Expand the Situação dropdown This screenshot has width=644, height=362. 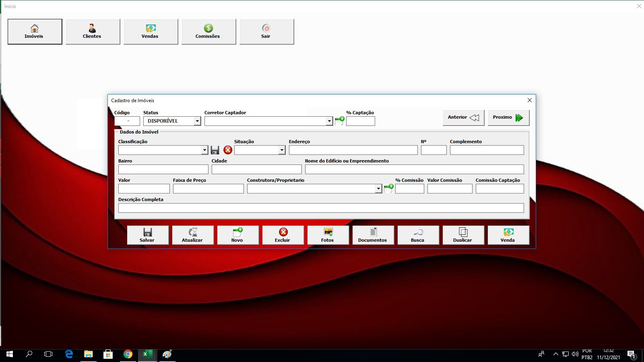[x=282, y=150]
